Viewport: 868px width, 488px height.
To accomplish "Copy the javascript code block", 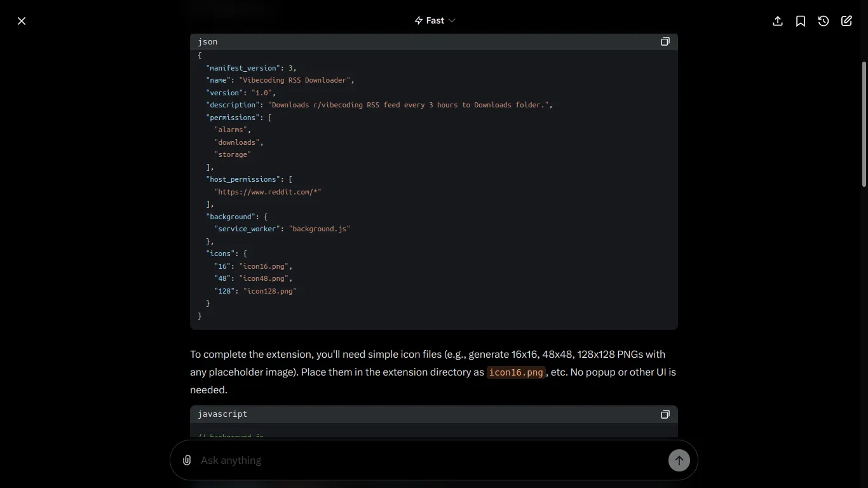I will click(665, 414).
